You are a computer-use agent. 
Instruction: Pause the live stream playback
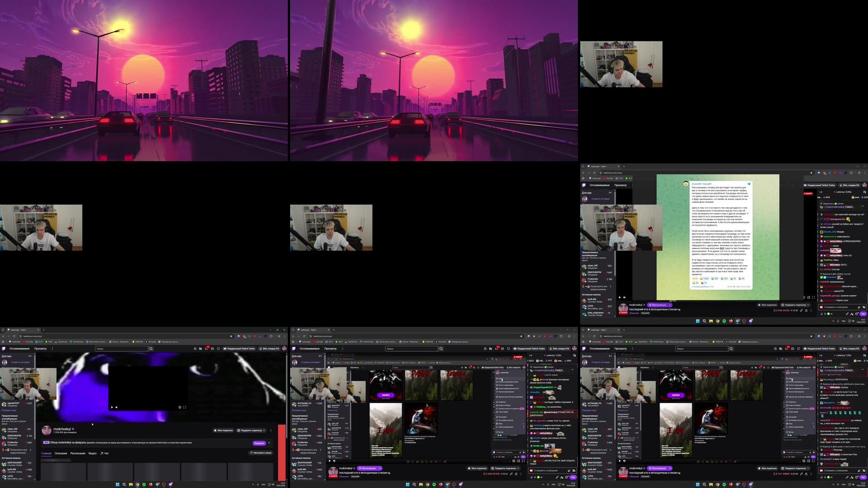(x=112, y=407)
